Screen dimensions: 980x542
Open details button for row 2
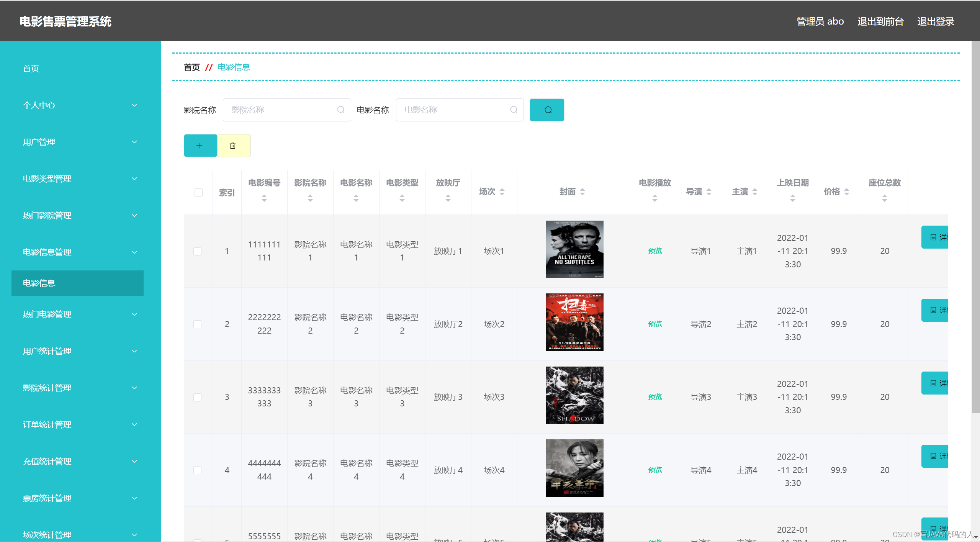click(934, 310)
